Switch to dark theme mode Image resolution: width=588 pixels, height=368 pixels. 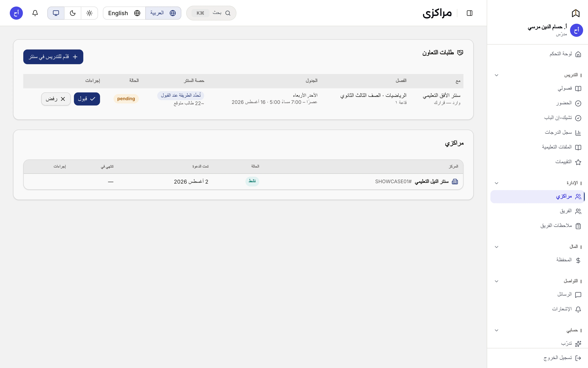[73, 13]
